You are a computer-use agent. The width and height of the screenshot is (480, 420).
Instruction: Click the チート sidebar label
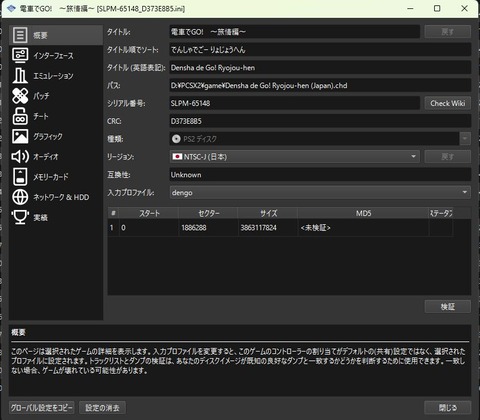[x=41, y=116]
